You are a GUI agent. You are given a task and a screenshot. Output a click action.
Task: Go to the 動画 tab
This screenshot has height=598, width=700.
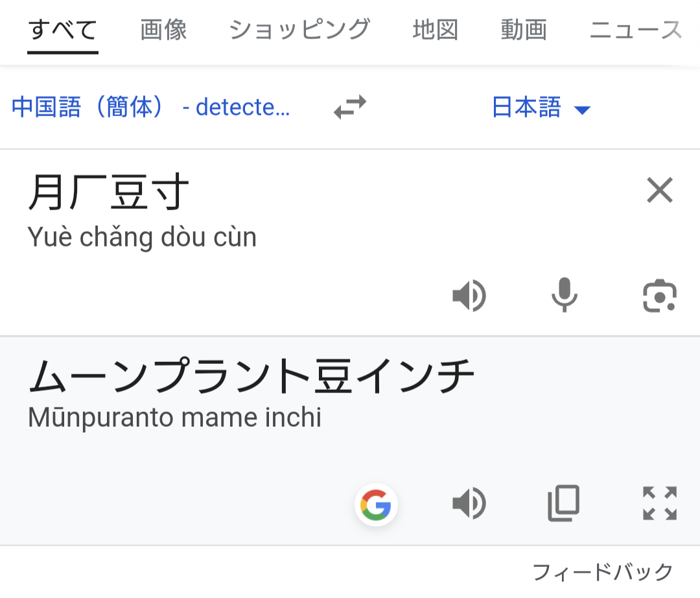click(x=524, y=30)
